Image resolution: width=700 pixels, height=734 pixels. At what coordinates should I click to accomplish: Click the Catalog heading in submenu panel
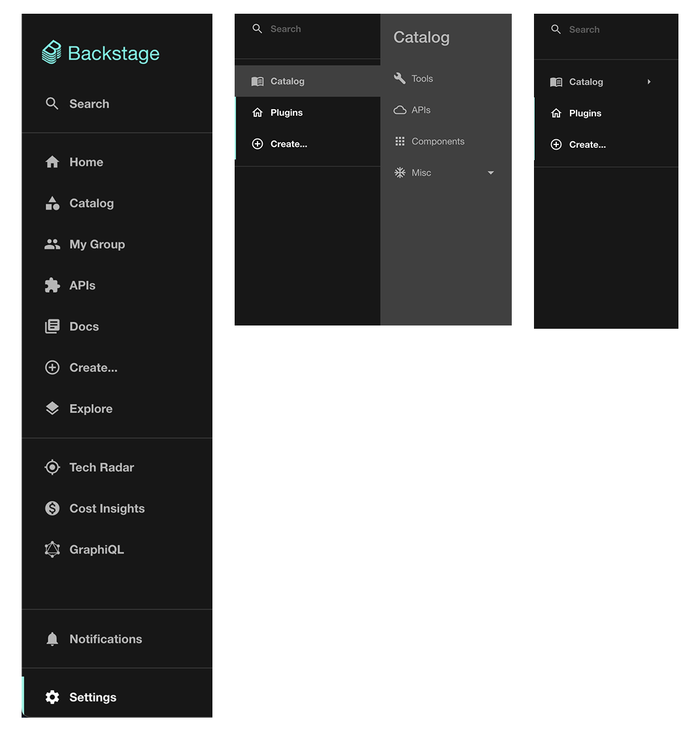(x=421, y=37)
